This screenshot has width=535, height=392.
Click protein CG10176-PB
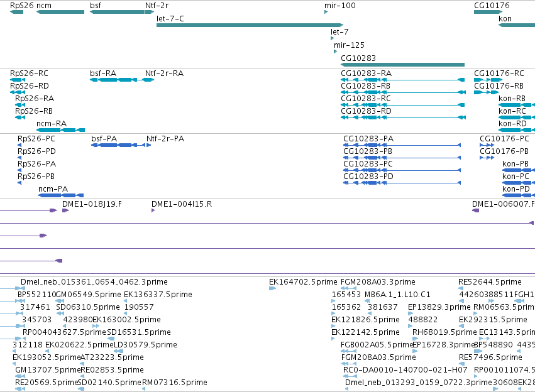tap(487, 158)
